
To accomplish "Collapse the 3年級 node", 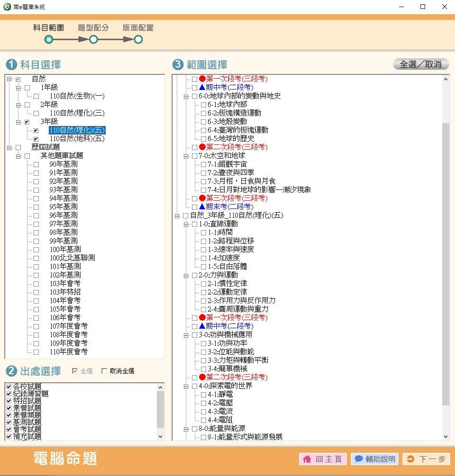I will [18, 122].
